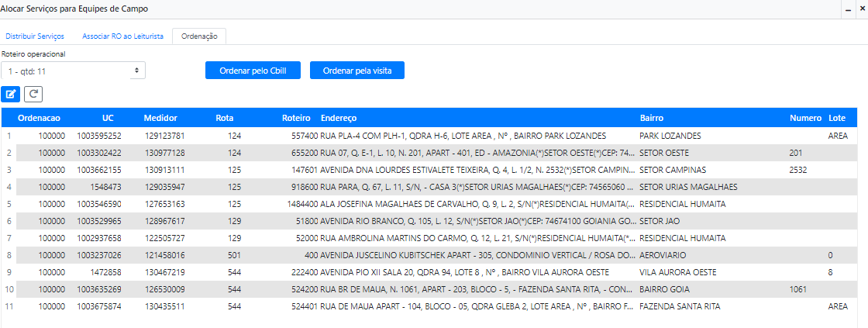Click the blue edit pencil icon
The image size is (868, 328).
[11, 94]
